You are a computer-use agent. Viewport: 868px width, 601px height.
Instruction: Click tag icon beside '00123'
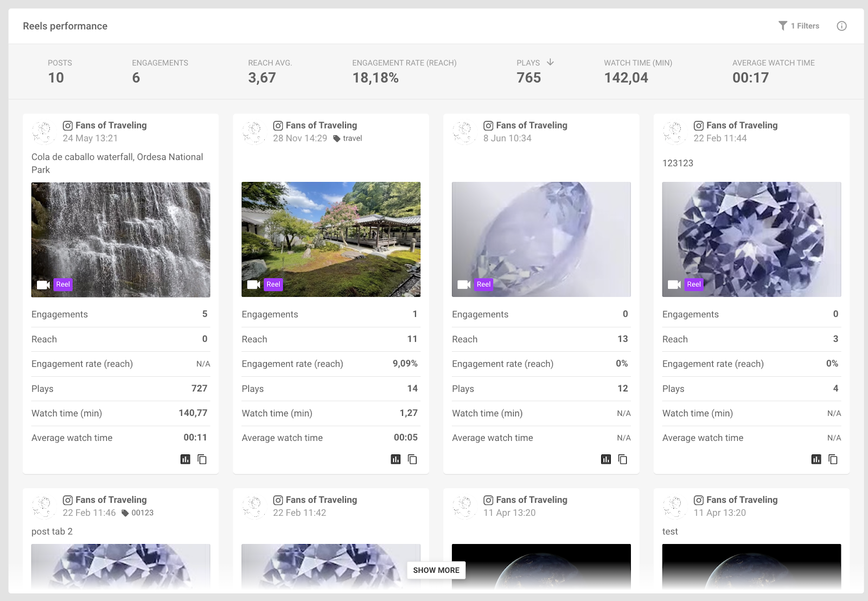125,513
